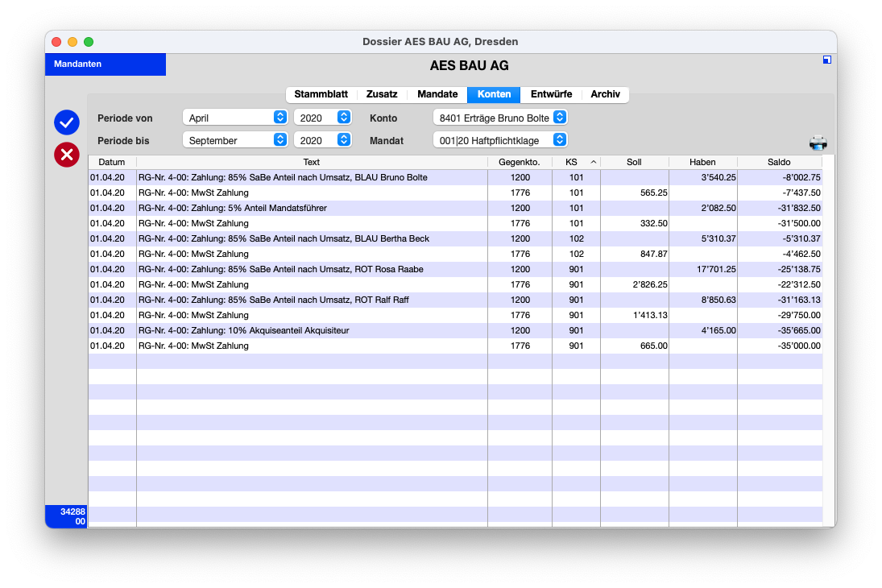This screenshot has height=588, width=882.
Task: Click Saldo value -31'832.50
Action: coord(799,208)
